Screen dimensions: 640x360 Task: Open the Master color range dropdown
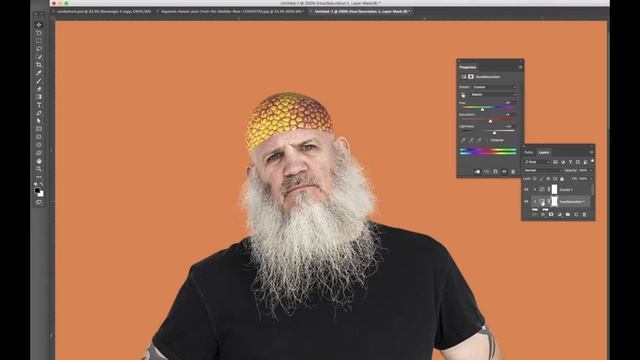[x=494, y=95]
